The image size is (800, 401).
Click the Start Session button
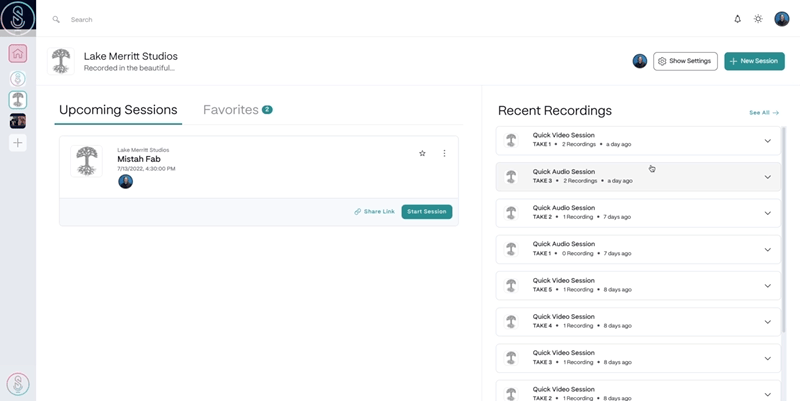coord(427,212)
